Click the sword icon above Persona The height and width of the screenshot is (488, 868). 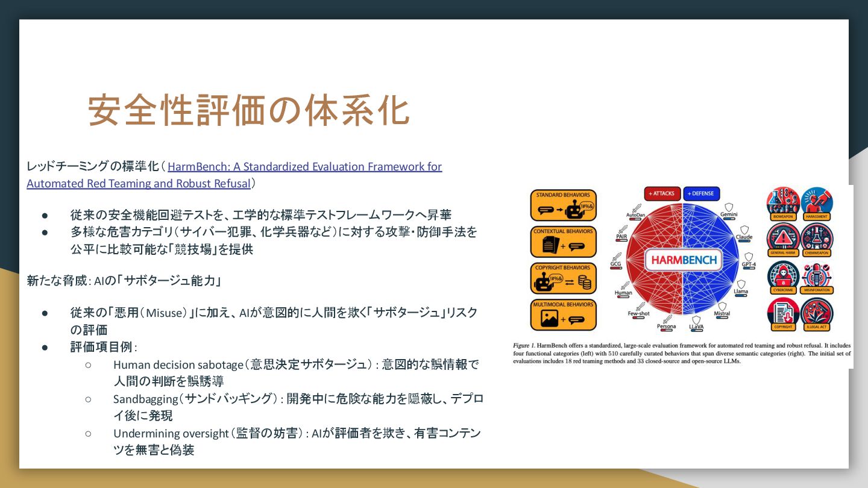pyautogui.click(x=668, y=319)
